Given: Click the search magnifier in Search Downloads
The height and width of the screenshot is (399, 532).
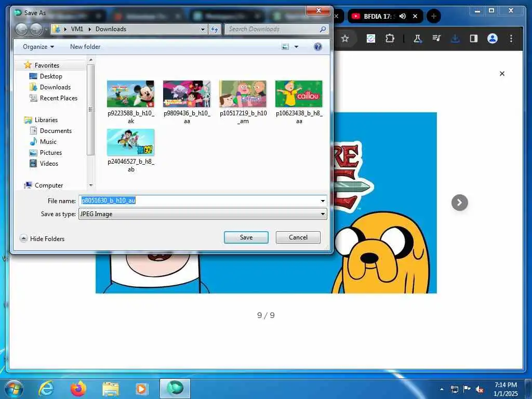Looking at the screenshot, I should tap(323, 30).
